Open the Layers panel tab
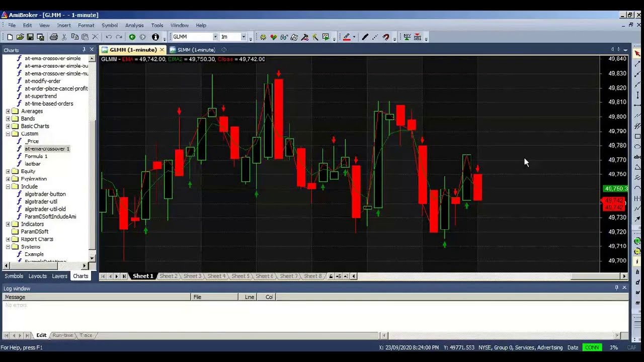 (x=59, y=276)
